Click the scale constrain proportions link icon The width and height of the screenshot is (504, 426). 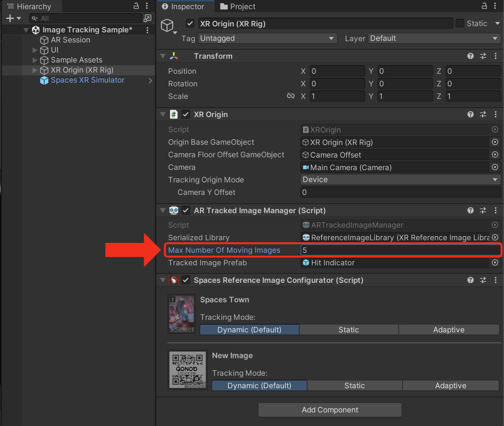click(290, 96)
